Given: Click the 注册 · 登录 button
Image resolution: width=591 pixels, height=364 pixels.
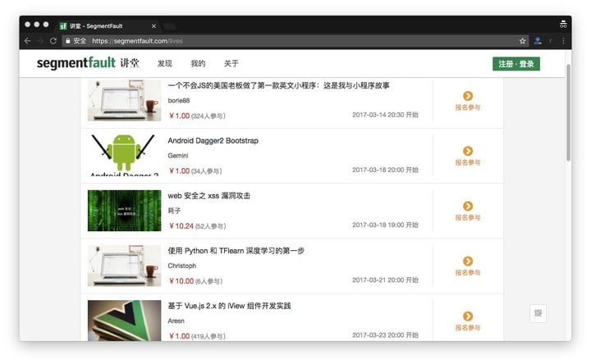Looking at the screenshot, I should 516,64.
